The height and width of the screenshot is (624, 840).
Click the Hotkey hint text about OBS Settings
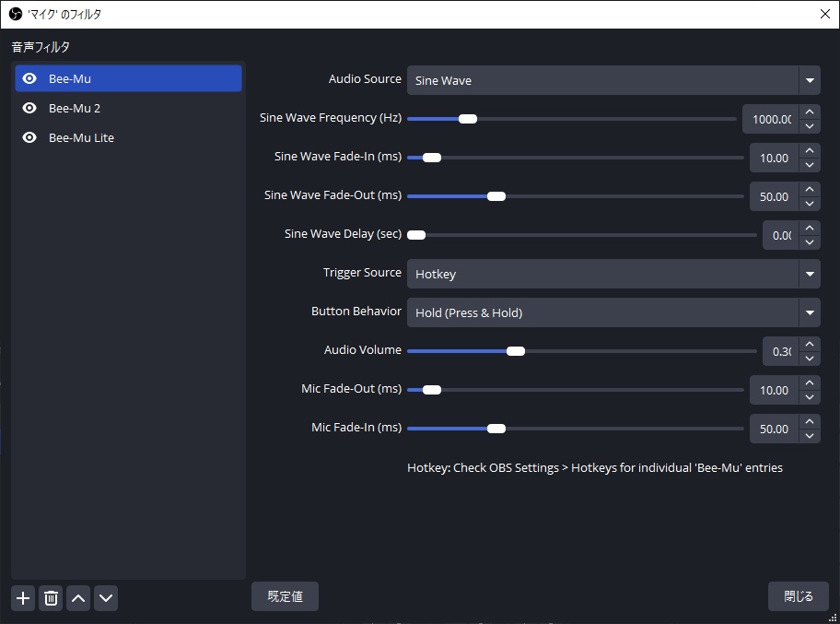tap(595, 467)
